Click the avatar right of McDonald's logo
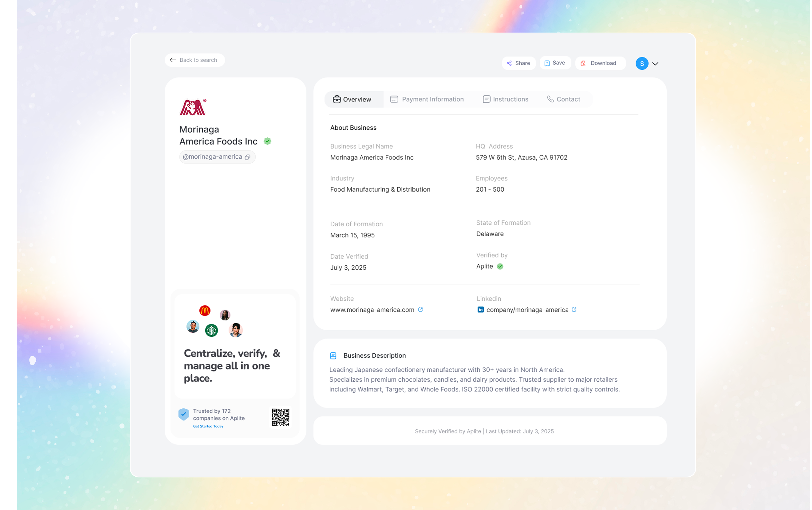This screenshot has height=510, width=812. (225, 315)
